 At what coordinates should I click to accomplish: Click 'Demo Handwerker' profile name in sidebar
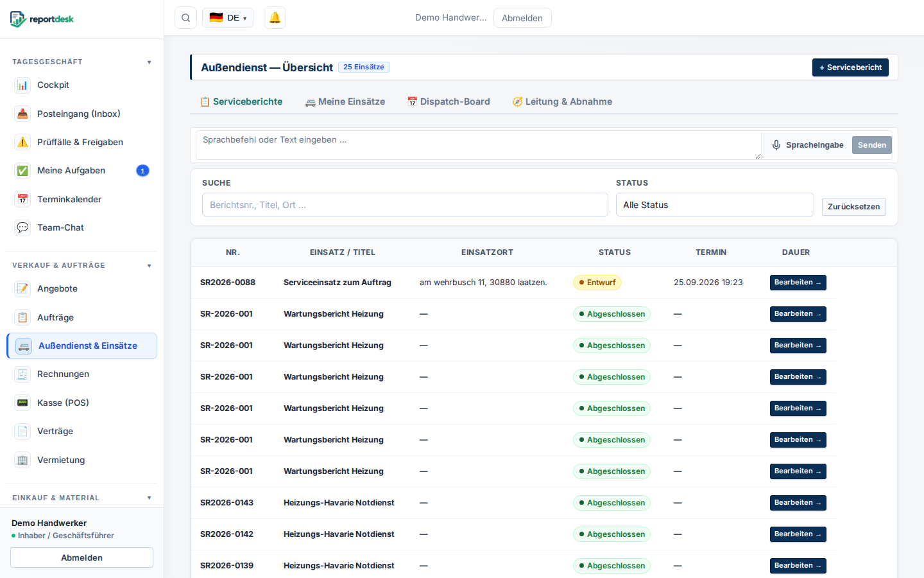(49, 523)
